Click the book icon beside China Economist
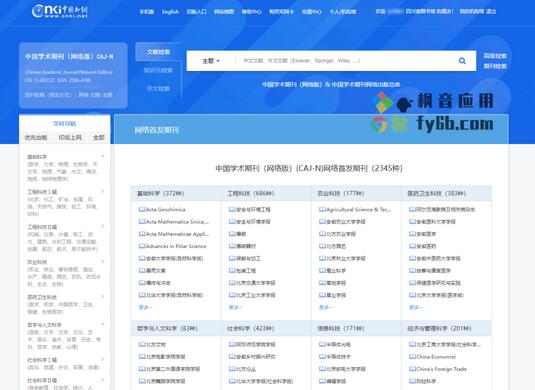The width and height of the screenshot is (535, 390). click(412, 357)
